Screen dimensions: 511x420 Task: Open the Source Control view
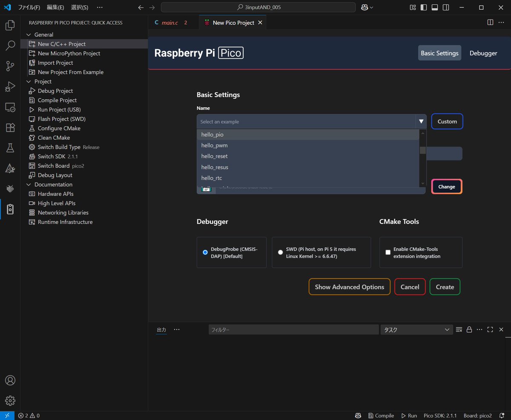[10, 66]
